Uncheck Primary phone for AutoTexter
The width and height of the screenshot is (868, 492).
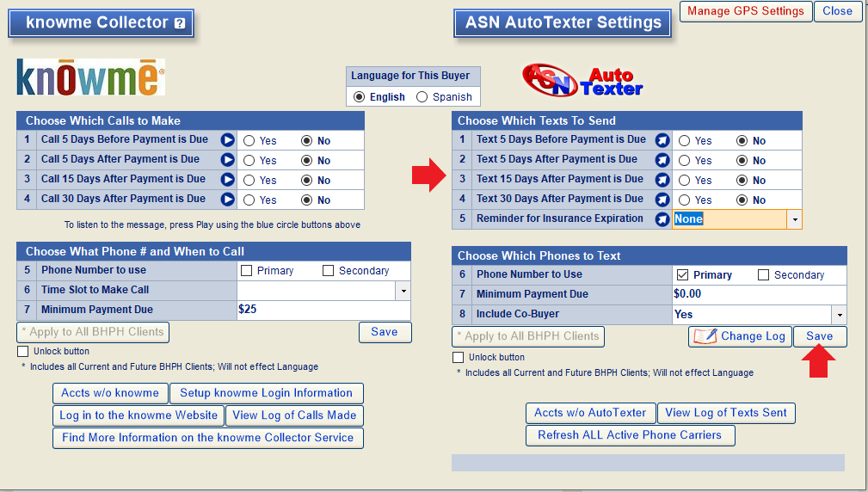682,274
